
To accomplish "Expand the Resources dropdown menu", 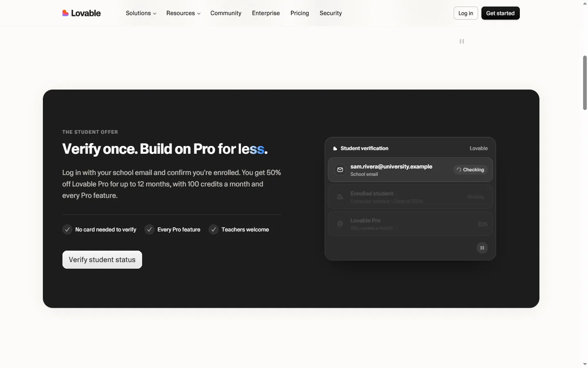I will 183,13.
